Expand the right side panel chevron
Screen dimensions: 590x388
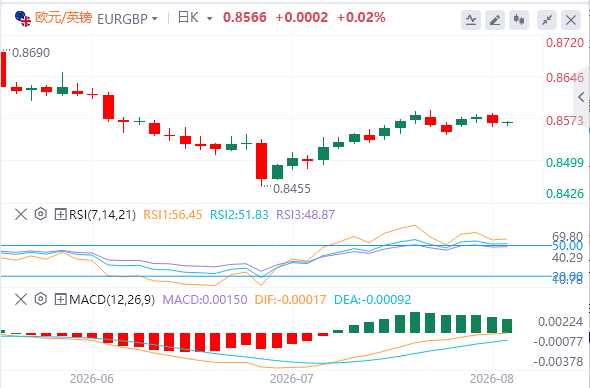click(581, 97)
